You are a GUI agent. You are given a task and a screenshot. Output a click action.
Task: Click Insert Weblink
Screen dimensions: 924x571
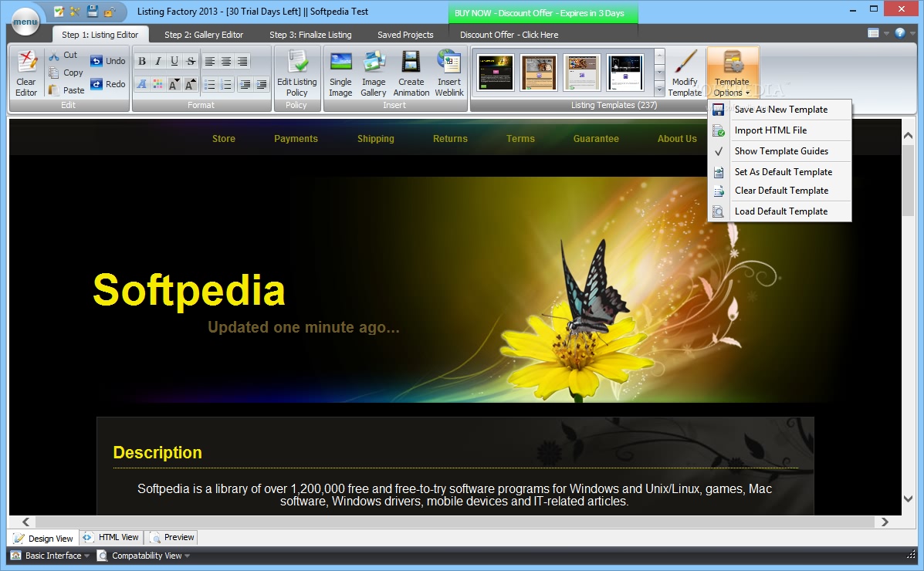449,73
